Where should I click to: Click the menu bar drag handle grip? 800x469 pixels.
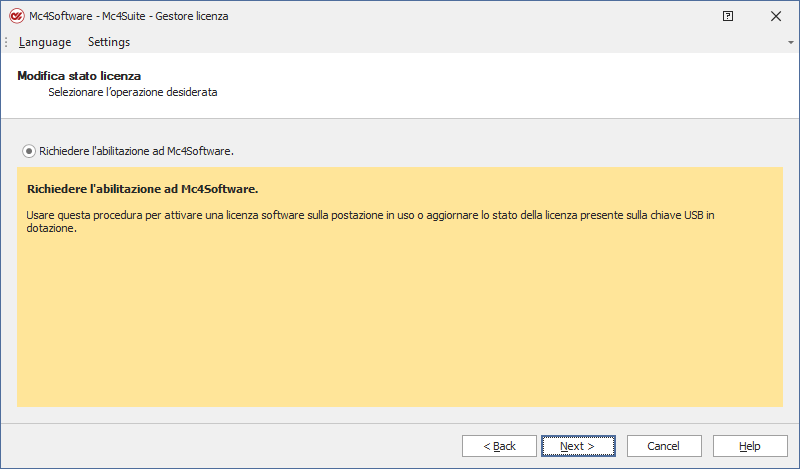click(6, 42)
